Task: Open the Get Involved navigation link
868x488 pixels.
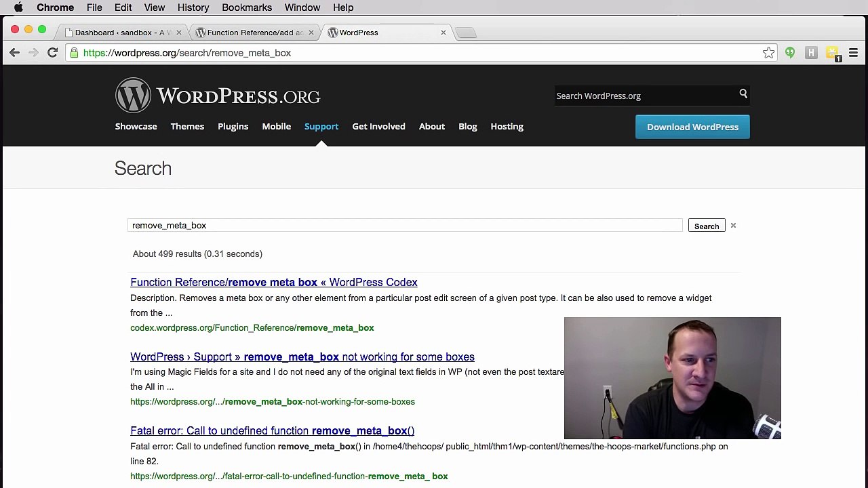Action: coord(378,127)
